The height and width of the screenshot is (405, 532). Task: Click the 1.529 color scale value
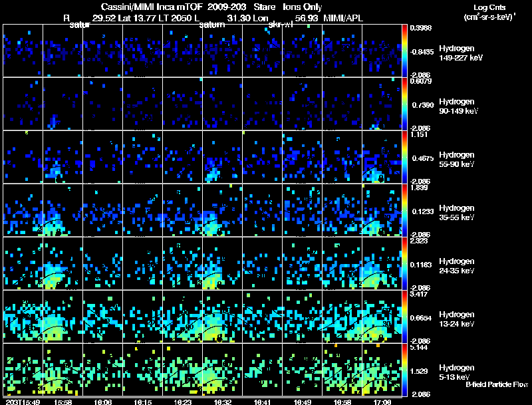click(x=419, y=372)
